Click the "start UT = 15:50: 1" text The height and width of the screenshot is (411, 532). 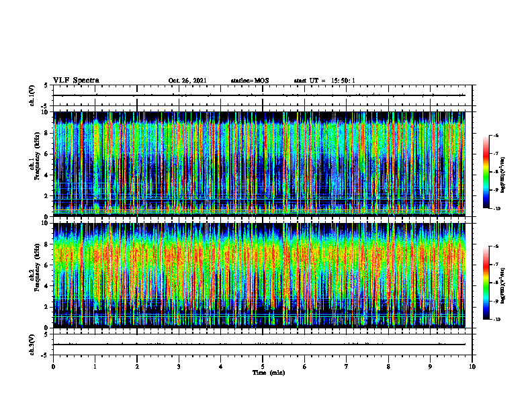pyautogui.click(x=324, y=81)
